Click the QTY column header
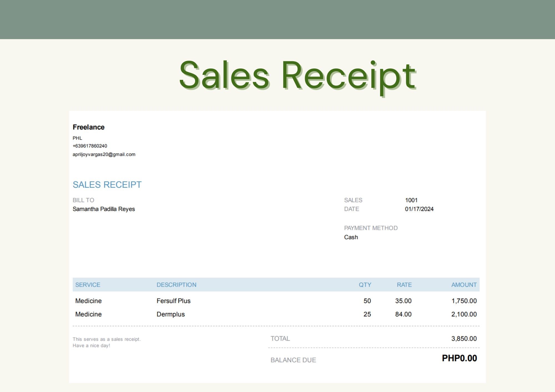 tap(365, 285)
